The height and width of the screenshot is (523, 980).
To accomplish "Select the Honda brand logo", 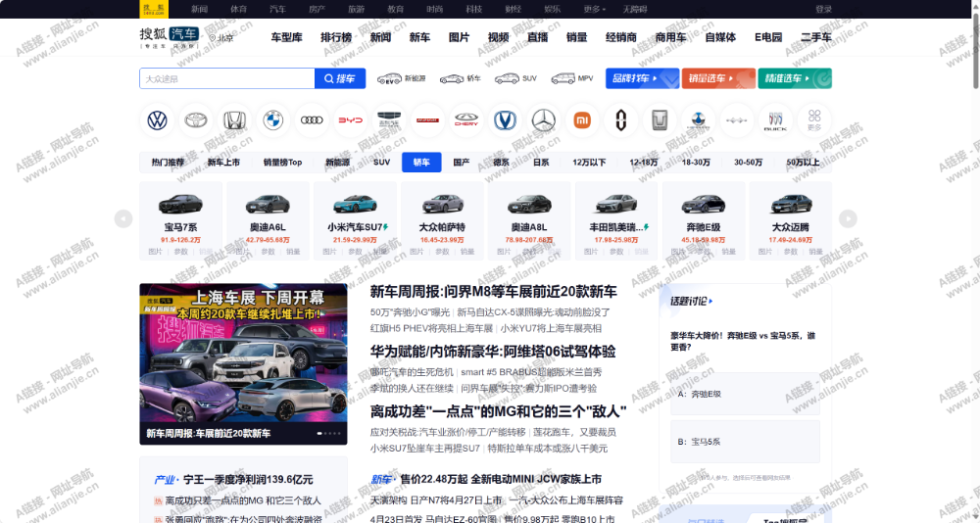I will tap(234, 119).
